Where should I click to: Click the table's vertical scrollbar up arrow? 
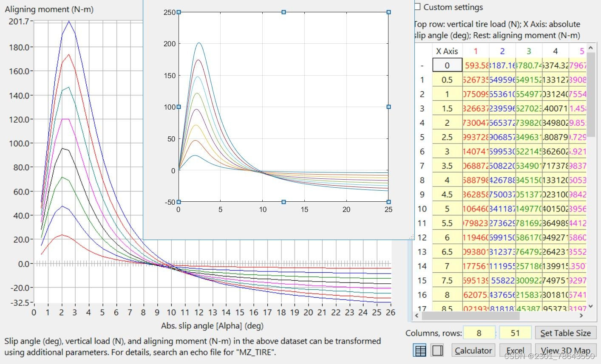pyautogui.click(x=590, y=47)
